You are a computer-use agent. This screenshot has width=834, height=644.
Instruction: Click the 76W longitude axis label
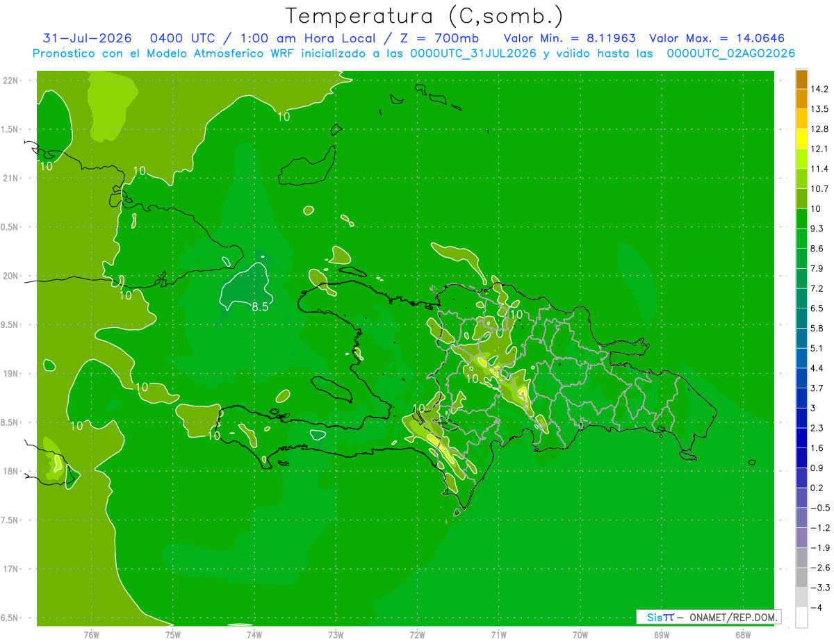[91, 634]
